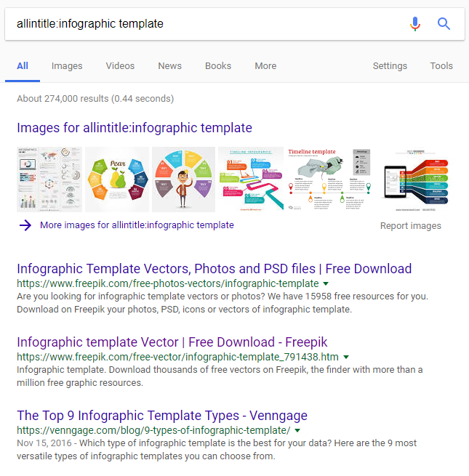This screenshot has width=469, height=476.
Task: Click the microphone voice search icon
Action: pyautogui.click(x=415, y=24)
